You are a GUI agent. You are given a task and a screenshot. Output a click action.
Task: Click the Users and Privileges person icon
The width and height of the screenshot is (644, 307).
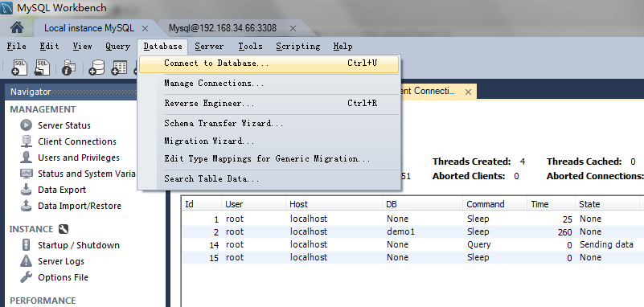26,158
